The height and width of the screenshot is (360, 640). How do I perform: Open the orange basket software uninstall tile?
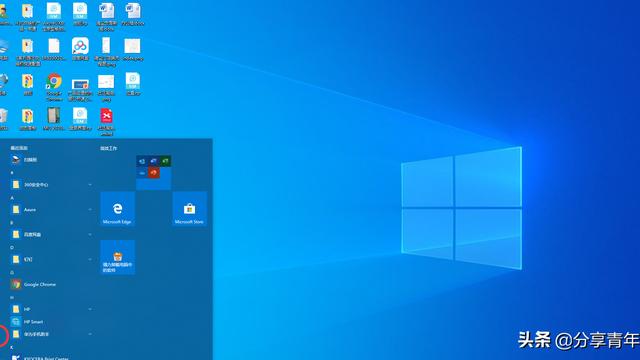(118, 257)
